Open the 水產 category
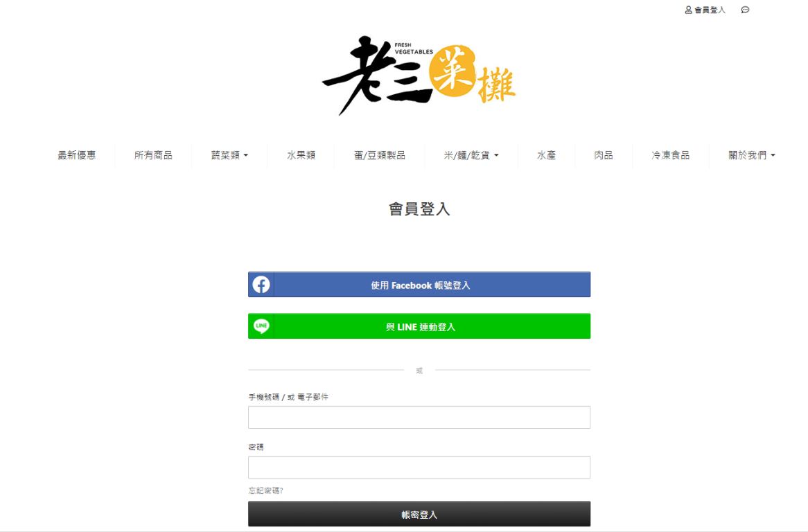The image size is (808, 532). 546,155
